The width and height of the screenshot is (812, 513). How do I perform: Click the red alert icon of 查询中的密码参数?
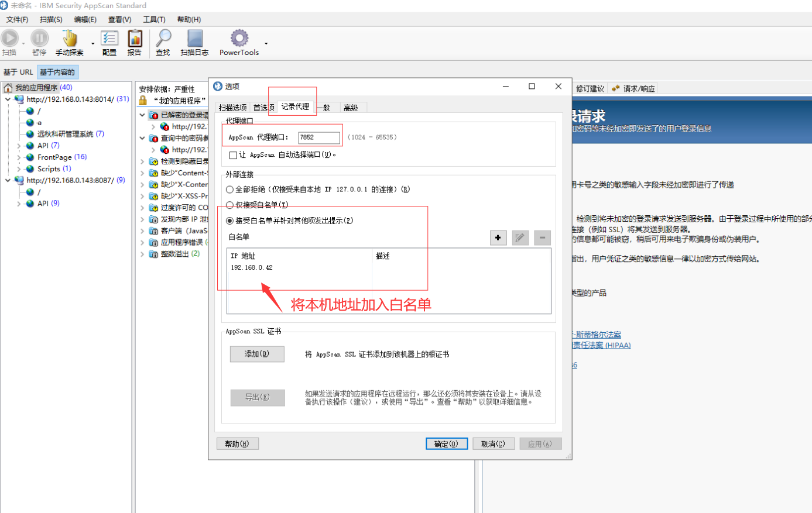[153, 139]
